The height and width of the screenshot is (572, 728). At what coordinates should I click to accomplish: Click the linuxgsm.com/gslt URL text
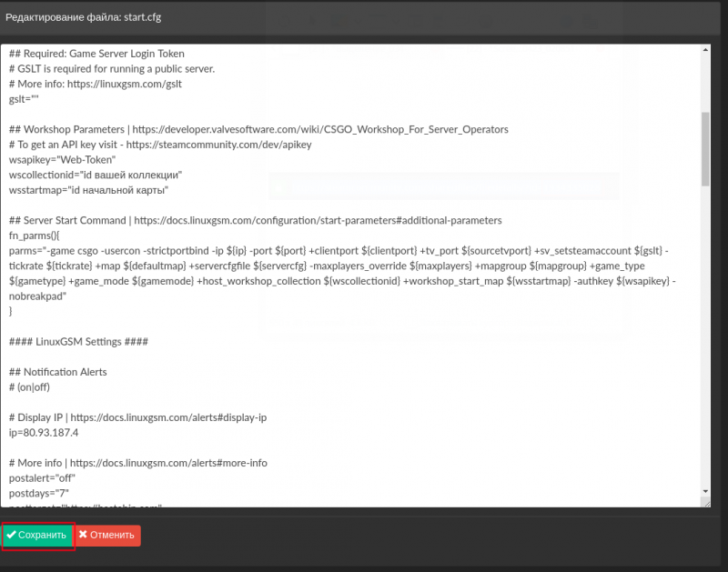pos(125,84)
